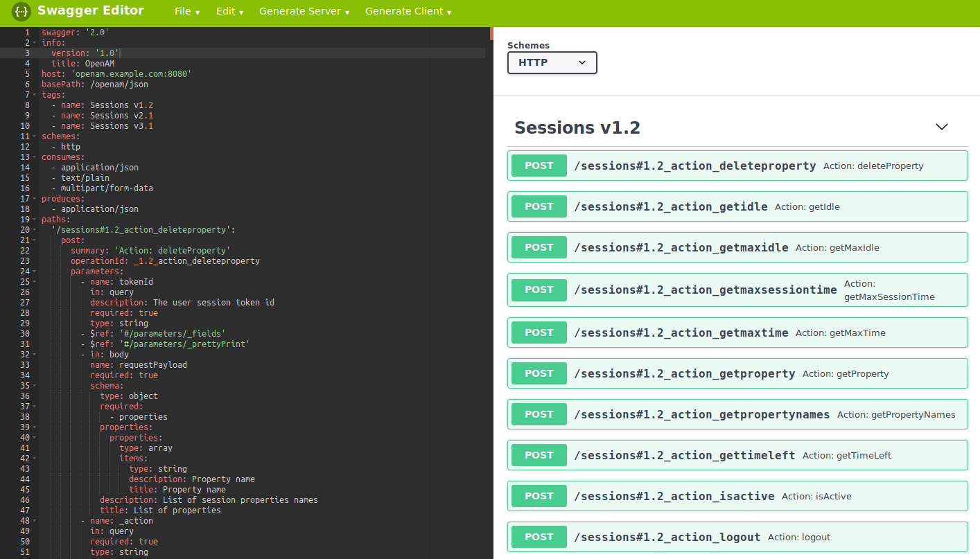Fold the info block at line 2

tap(35, 43)
